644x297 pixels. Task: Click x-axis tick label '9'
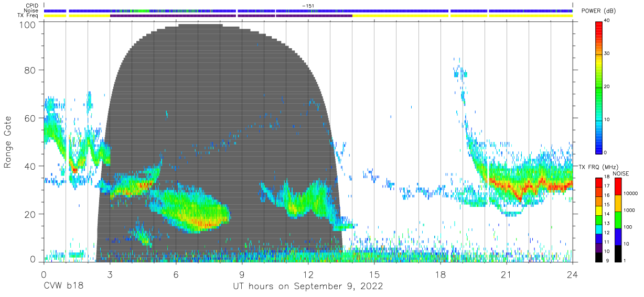pyautogui.click(x=242, y=274)
